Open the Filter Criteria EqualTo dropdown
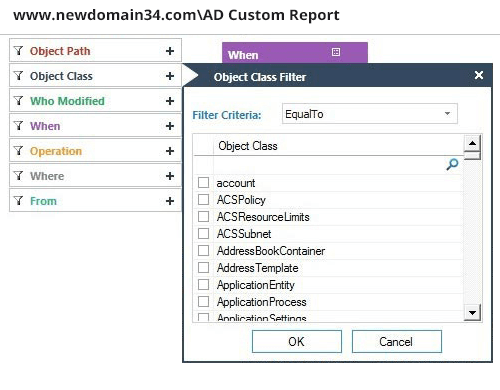This screenshot has height=390, width=500. 370,114
